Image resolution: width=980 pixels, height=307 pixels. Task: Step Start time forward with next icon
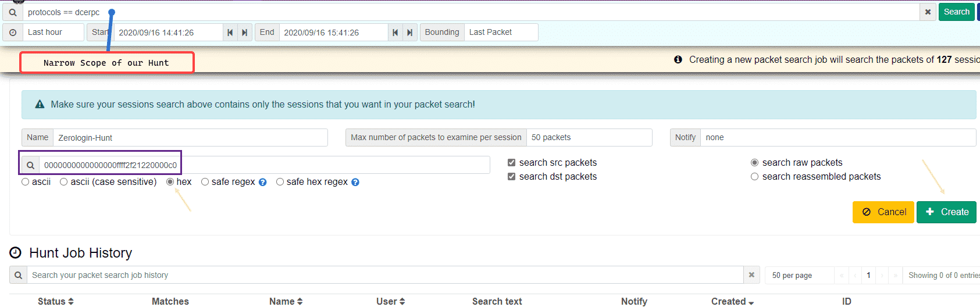(245, 33)
